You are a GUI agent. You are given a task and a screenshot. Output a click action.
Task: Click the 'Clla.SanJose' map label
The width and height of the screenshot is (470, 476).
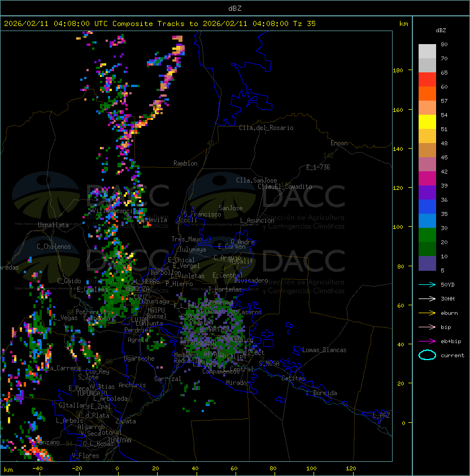point(256,180)
